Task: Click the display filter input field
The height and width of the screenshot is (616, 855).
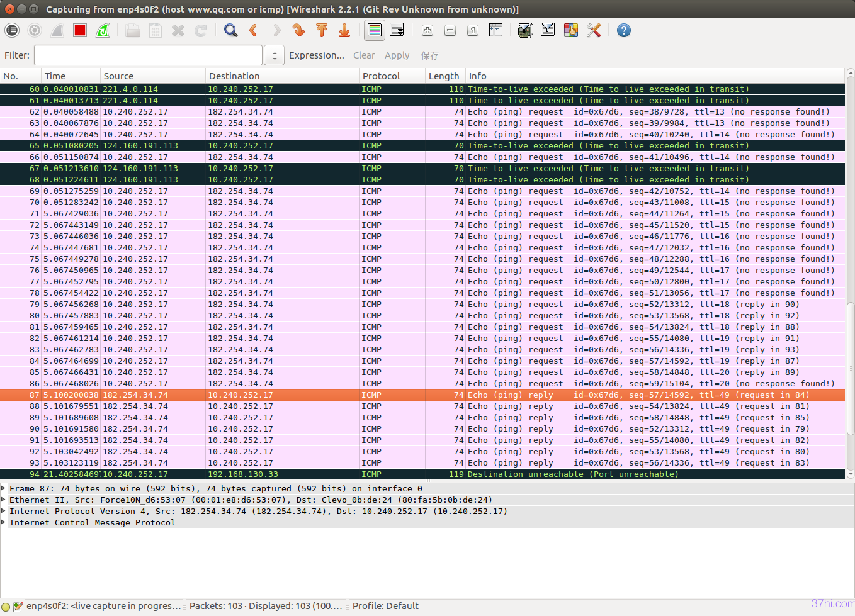Action: coord(148,55)
